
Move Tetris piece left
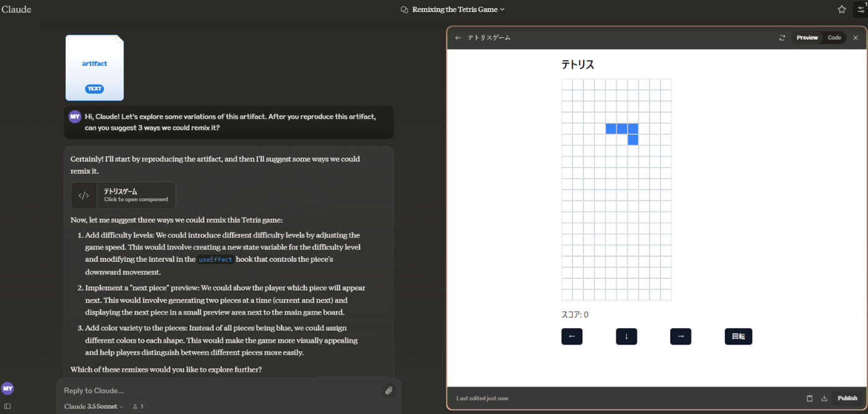(x=572, y=336)
